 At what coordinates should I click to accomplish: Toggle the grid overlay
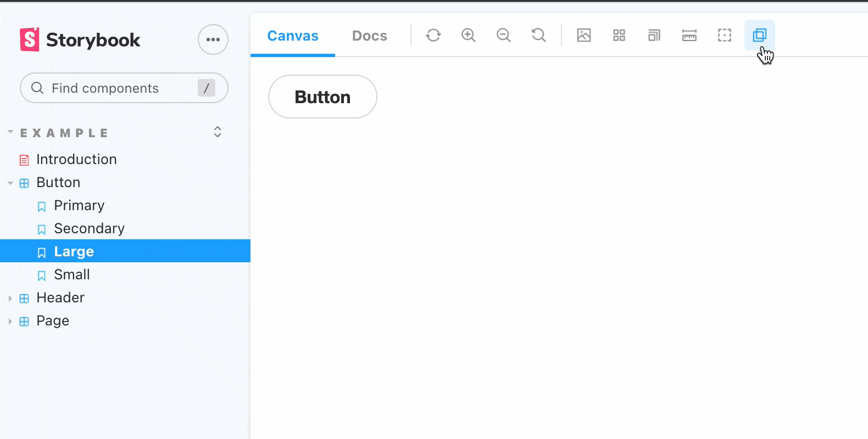pos(619,35)
